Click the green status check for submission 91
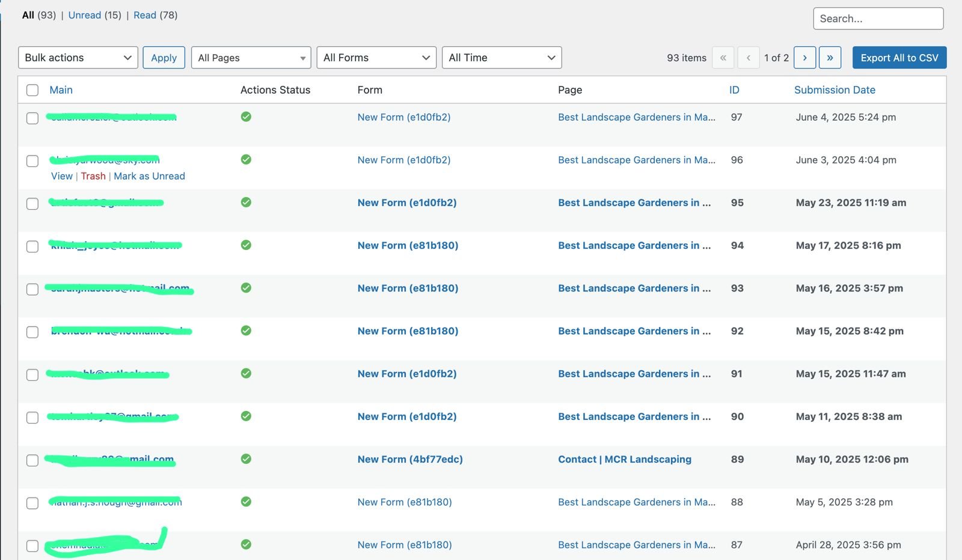 coord(246,373)
